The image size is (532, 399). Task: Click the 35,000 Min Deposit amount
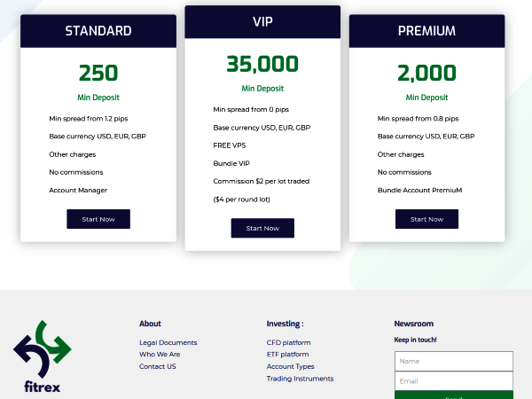(262, 64)
